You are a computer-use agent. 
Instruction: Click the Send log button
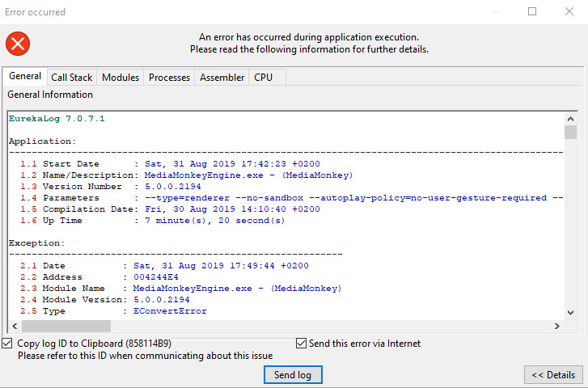coord(293,375)
